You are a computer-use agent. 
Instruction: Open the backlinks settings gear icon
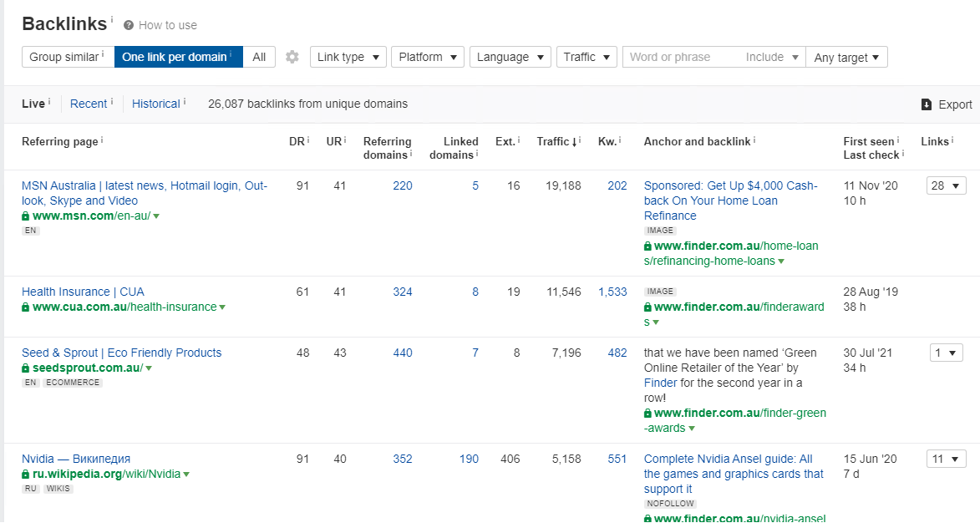292,57
